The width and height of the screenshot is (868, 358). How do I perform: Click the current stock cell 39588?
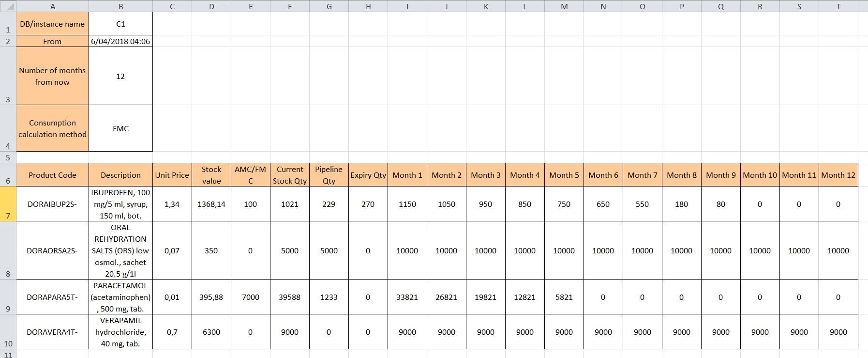click(289, 297)
